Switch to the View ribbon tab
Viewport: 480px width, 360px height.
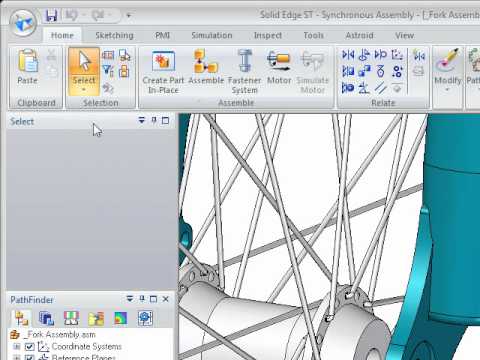404,35
